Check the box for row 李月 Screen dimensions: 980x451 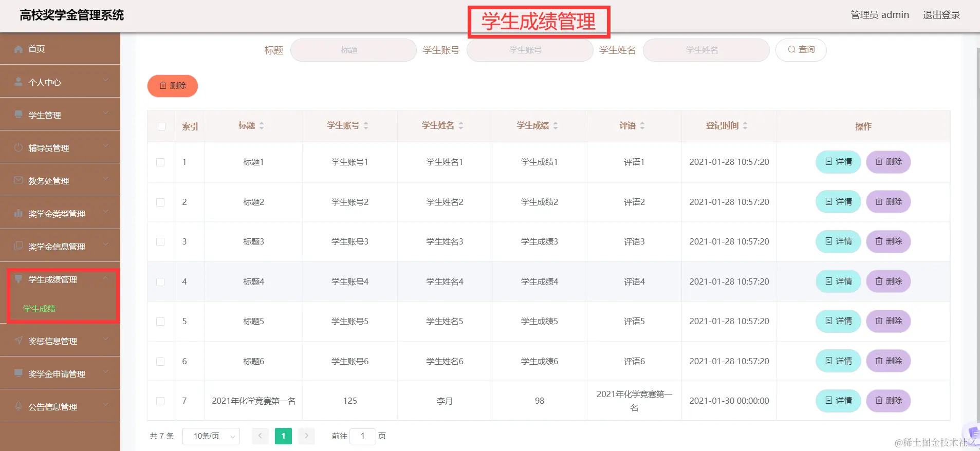tap(160, 401)
